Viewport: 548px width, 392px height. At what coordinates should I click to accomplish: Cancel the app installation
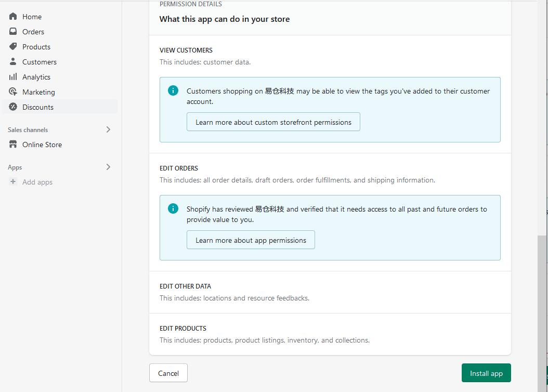[168, 373]
